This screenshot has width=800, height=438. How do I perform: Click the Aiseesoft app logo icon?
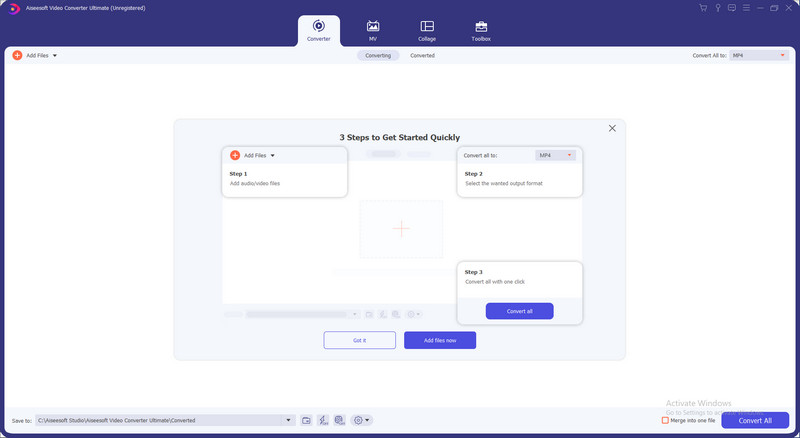(14, 8)
